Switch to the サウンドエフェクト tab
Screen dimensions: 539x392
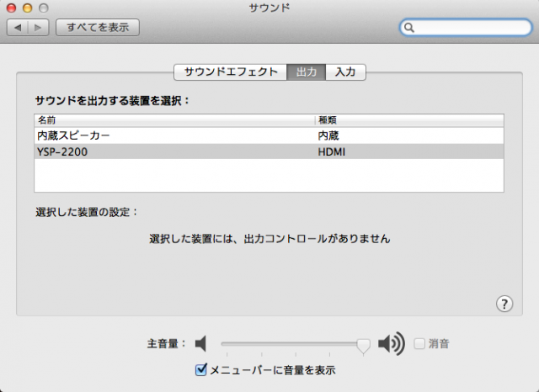pos(230,72)
